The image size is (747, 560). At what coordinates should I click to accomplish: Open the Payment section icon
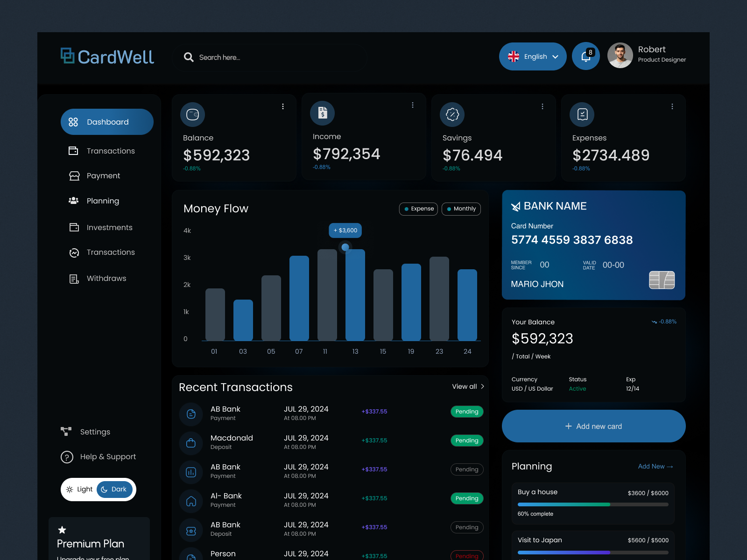[73, 175]
